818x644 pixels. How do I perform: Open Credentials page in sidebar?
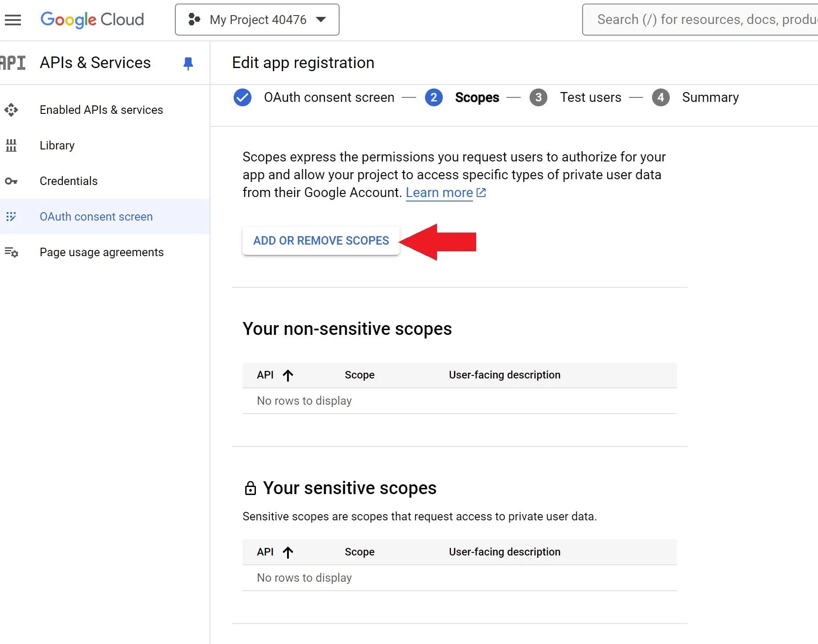(x=69, y=181)
